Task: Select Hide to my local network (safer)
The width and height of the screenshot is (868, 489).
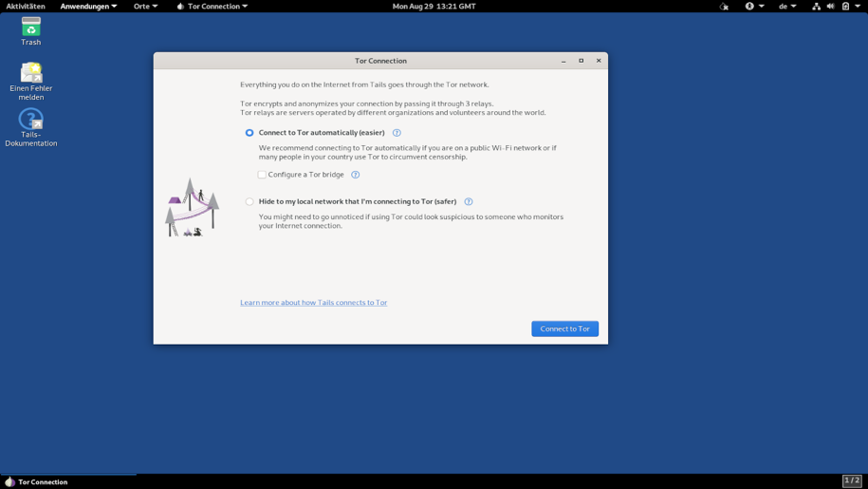Action: click(x=249, y=201)
